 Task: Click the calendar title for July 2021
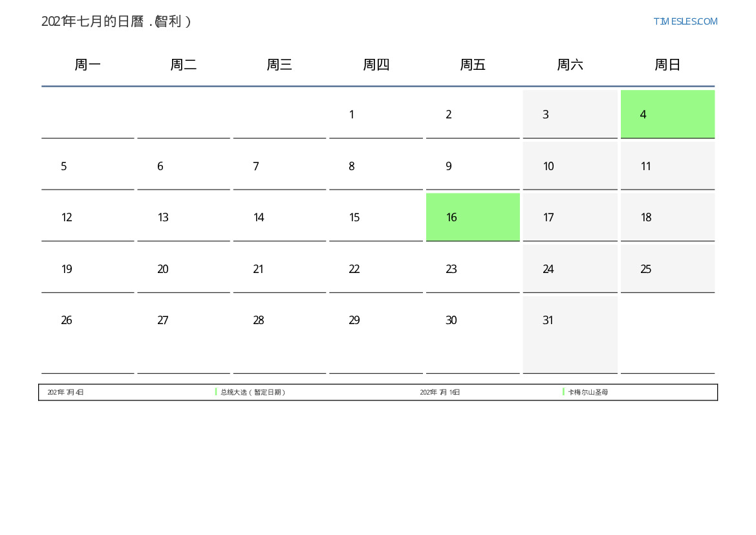pyautogui.click(x=116, y=21)
